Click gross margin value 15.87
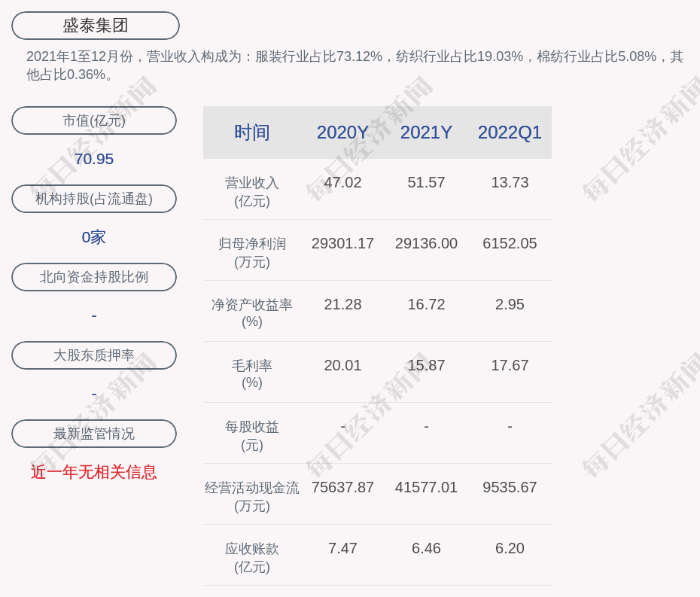 tap(426, 365)
